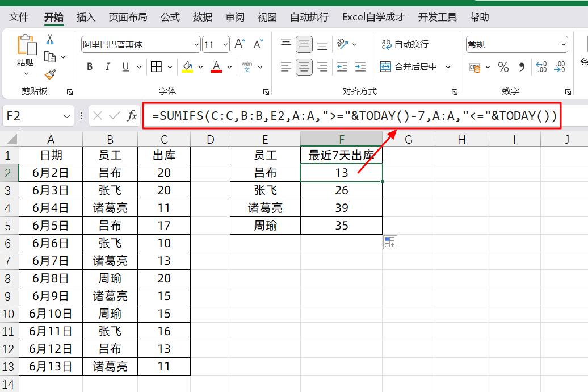Image resolution: width=588 pixels, height=392 pixels.
Task: Click the phonetic guide wén icon
Action: click(x=247, y=67)
